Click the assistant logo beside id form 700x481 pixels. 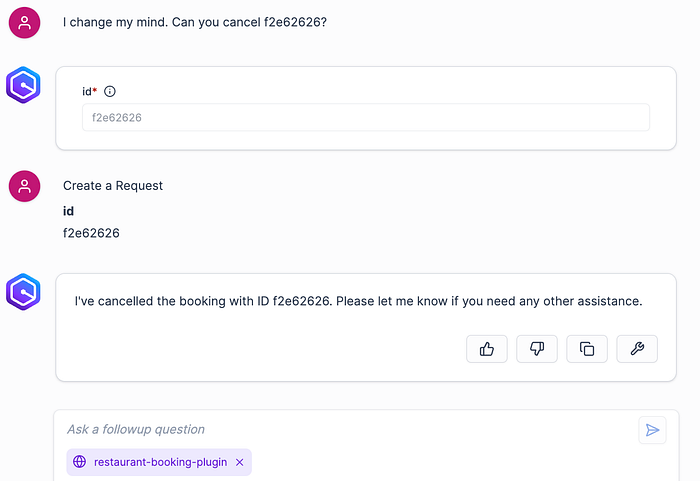23,85
